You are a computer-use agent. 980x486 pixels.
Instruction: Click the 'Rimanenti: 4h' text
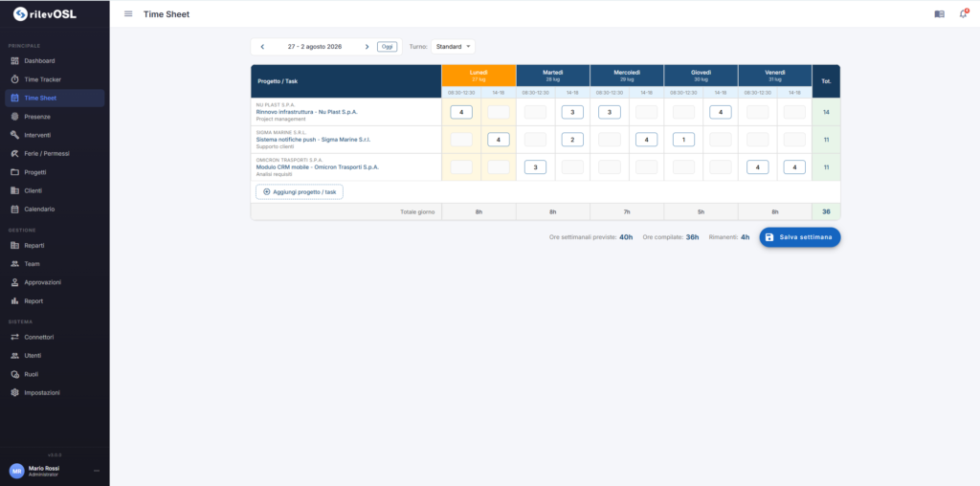tap(729, 237)
